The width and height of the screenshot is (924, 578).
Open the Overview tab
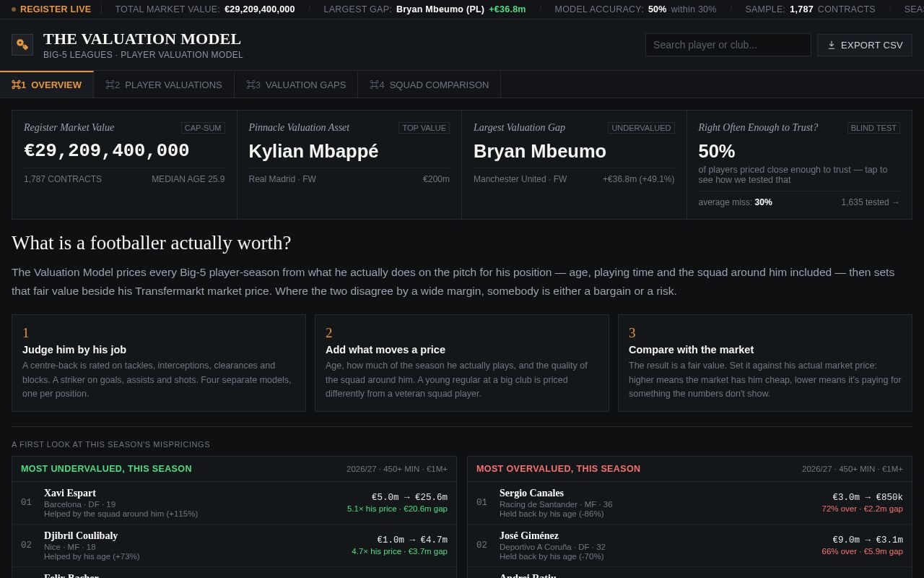[47, 85]
